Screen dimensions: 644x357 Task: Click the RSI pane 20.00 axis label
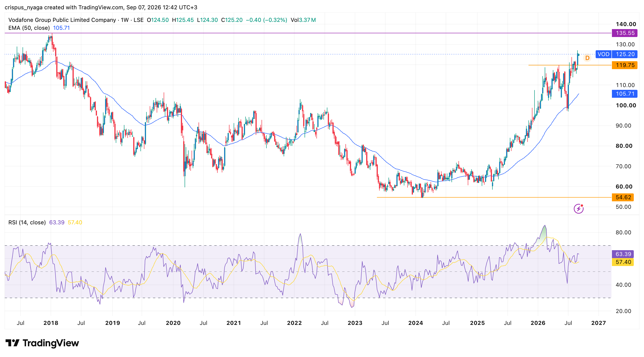(623, 311)
